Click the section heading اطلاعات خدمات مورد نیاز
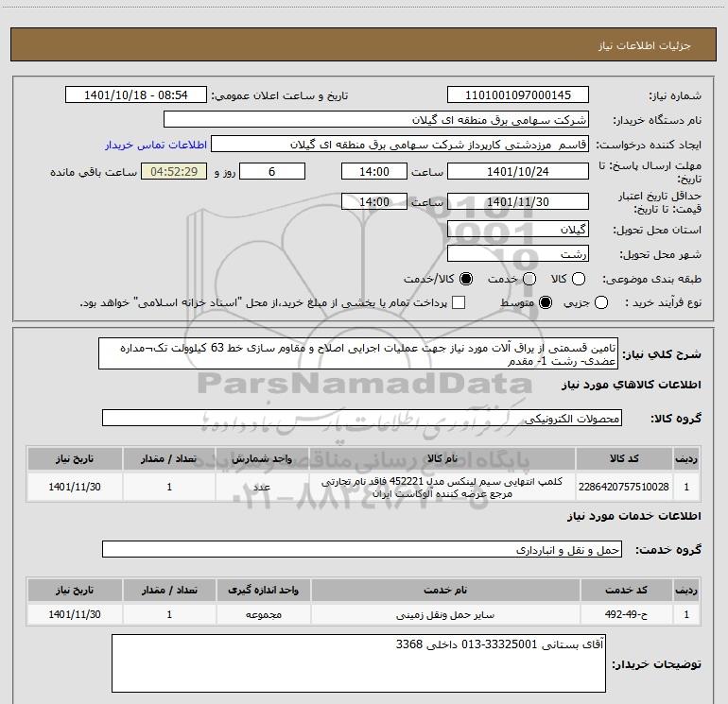This screenshot has height=704, width=728. (x=633, y=516)
